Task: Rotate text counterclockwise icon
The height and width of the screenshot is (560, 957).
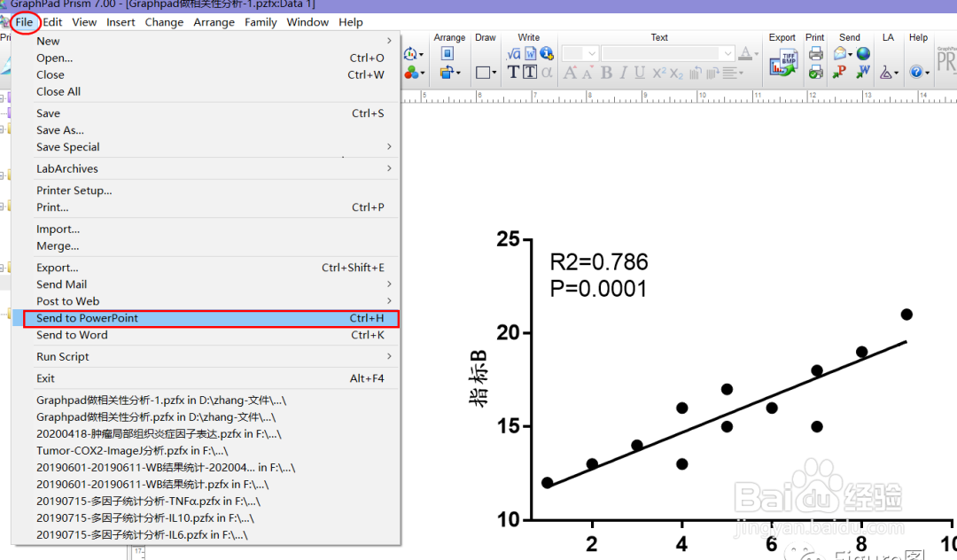Action: 696,74
